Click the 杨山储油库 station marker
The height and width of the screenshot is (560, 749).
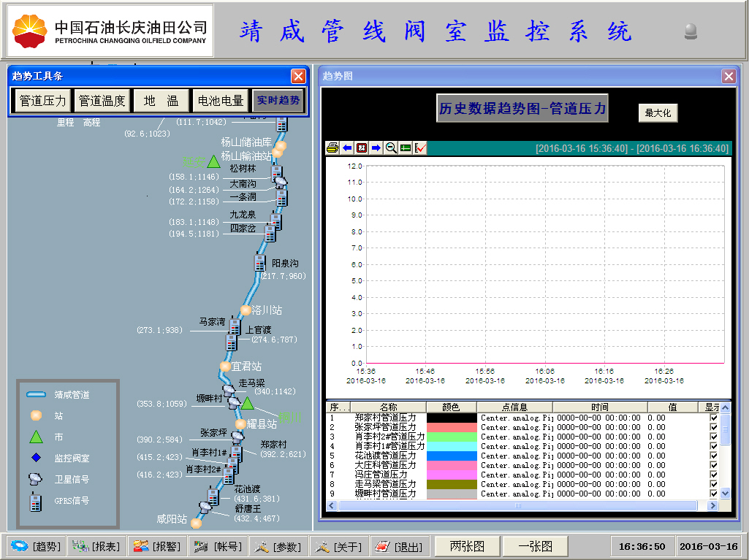point(281,145)
